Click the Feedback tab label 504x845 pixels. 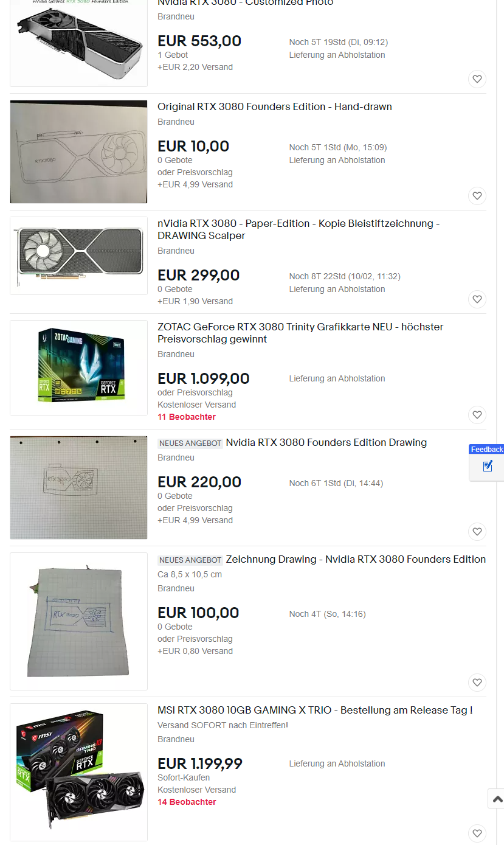(x=486, y=450)
